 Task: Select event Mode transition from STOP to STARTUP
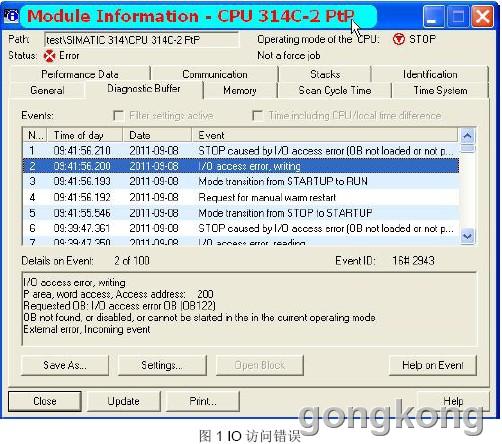click(x=241, y=213)
